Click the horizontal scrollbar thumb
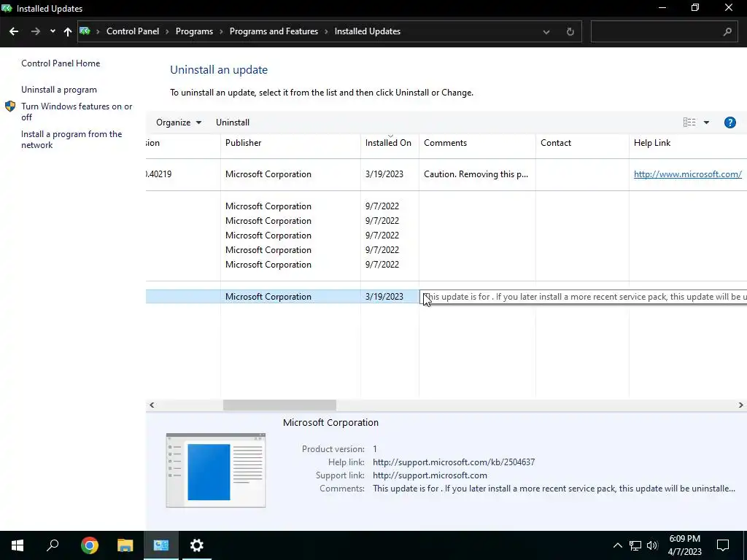 click(279, 405)
